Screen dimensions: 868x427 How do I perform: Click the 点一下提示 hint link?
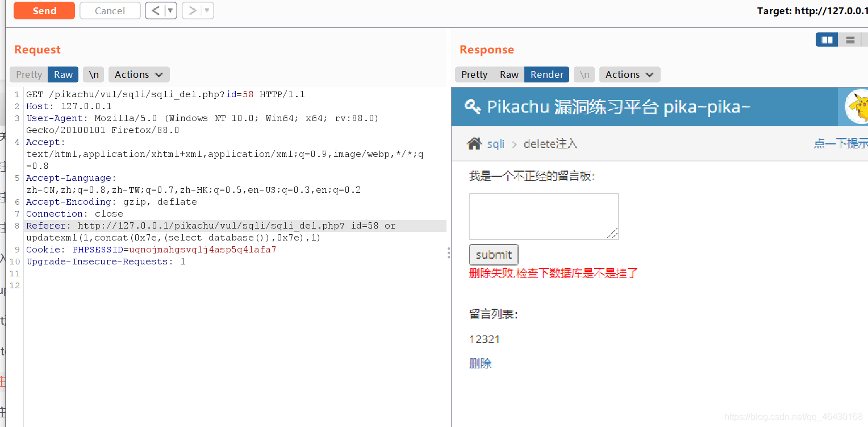tap(841, 144)
